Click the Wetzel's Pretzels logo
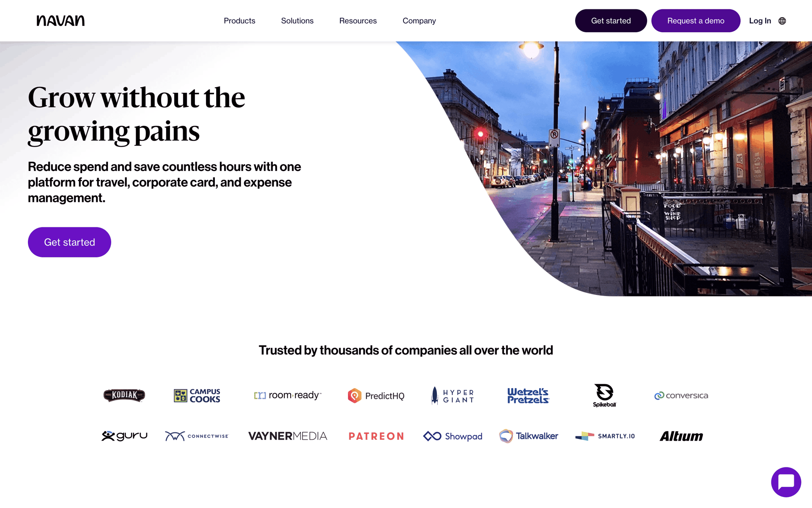The width and height of the screenshot is (812, 508). [528, 395]
